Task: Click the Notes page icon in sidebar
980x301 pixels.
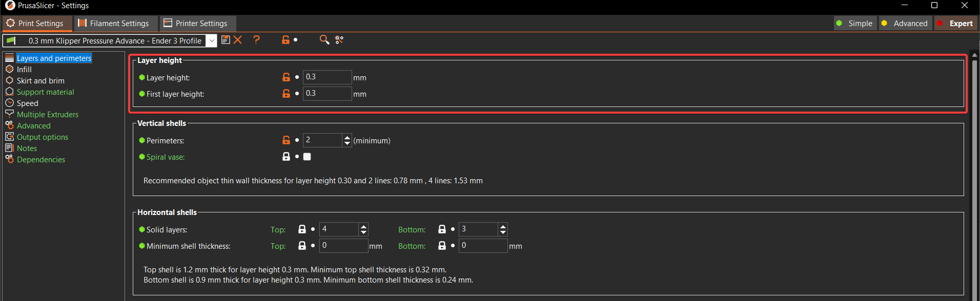Action: [x=9, y=148]
